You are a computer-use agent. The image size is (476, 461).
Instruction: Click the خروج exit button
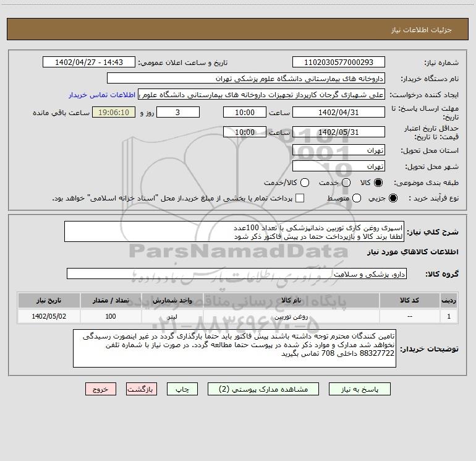point(101,389)
